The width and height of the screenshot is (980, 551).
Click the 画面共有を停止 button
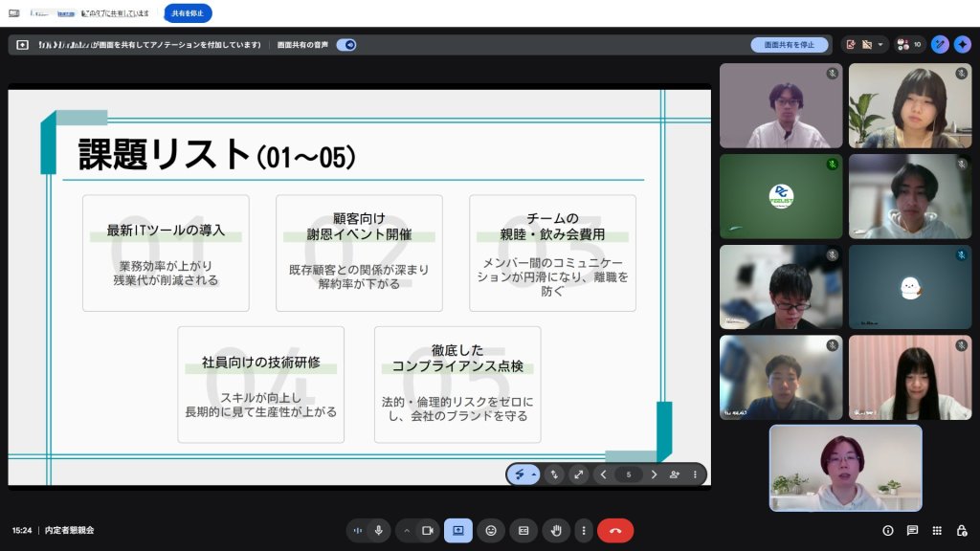point(790,45)
